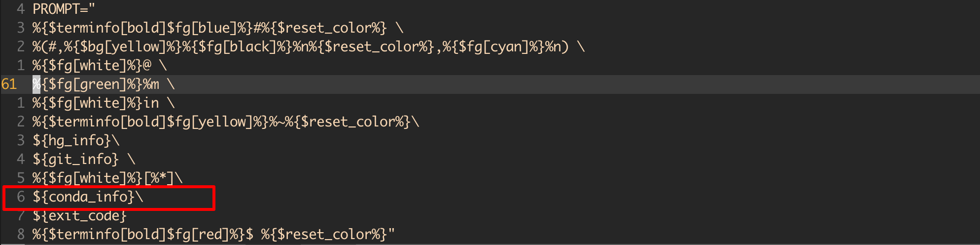Image resolution: width=980 pixels, height=245 pixels.
Task: Click the '@' symbol after fg[white]
Action: [x=147, y=66]
